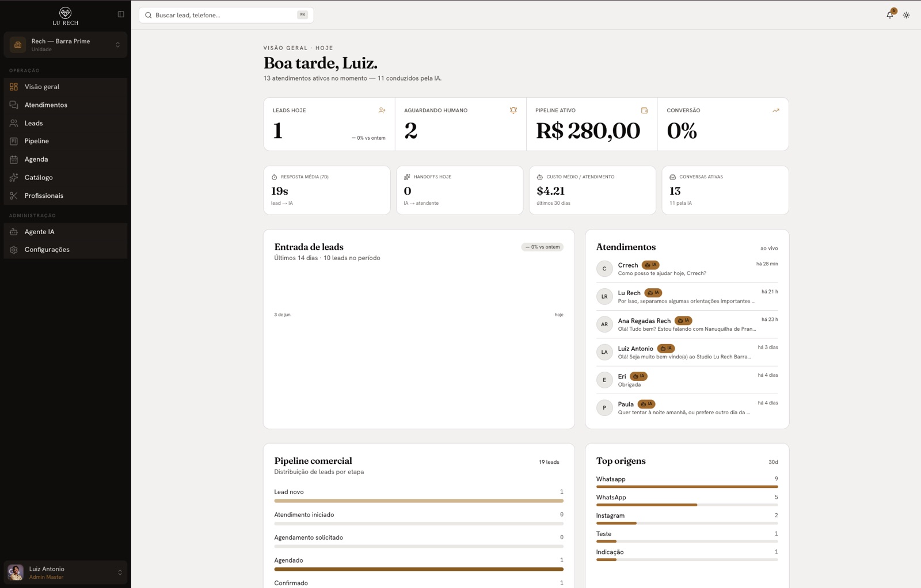Click the Confirmado stage label
Screen dimensions: 921x588
[291, 583]
